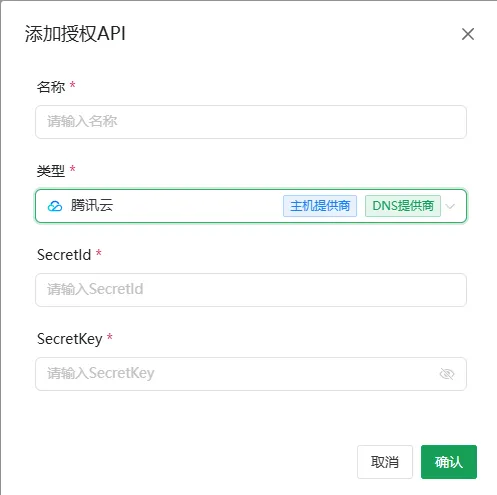Click the 腾讯云 cloud logo icon
Screen dimensions: 497x495
[55, 206]
